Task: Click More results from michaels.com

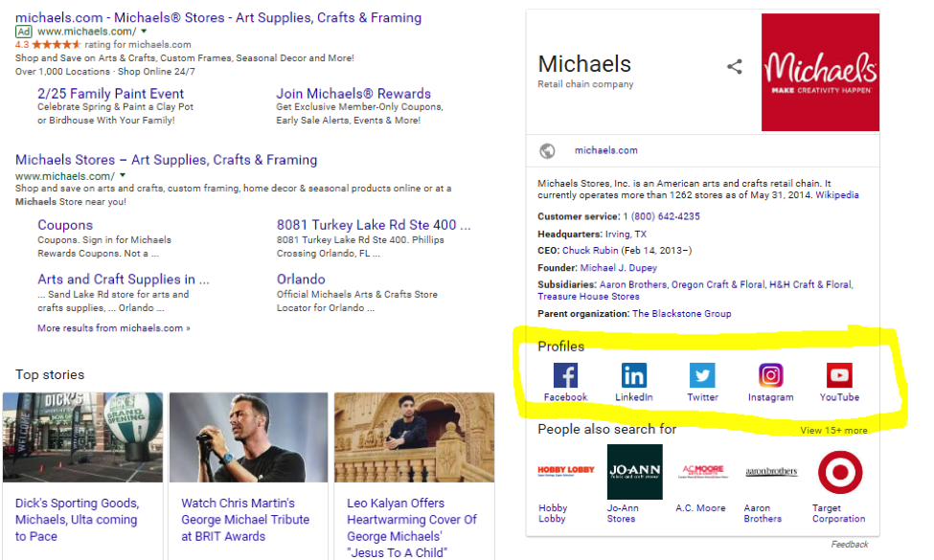Action: (x=114, y=328)
